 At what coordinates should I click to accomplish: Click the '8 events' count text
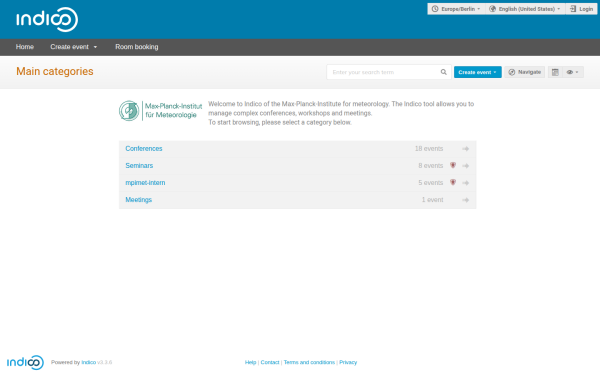click(x=430, y=166)
